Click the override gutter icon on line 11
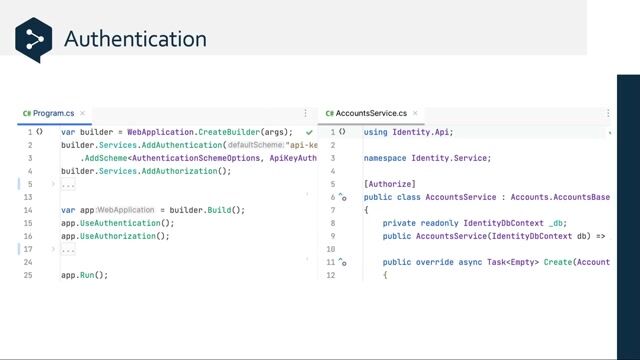The width and height of the screenshot is (640, 360). pyautogui.click(x=342, y=262)
